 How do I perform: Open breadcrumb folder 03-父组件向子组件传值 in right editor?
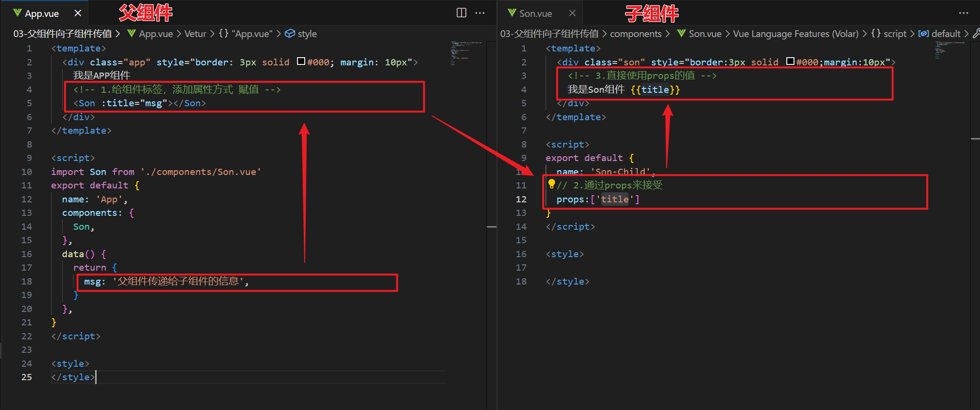(x=549, y=34)
